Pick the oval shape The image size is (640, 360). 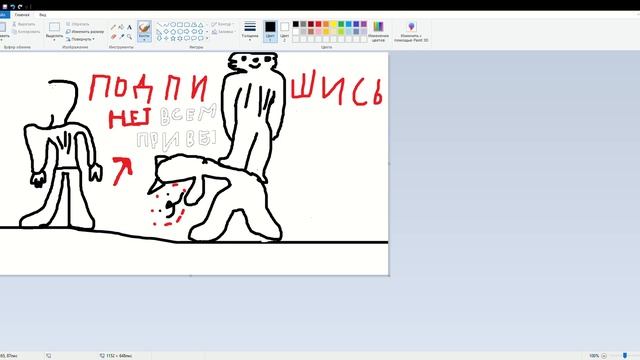pyautogui.click(x=173, y=24)
